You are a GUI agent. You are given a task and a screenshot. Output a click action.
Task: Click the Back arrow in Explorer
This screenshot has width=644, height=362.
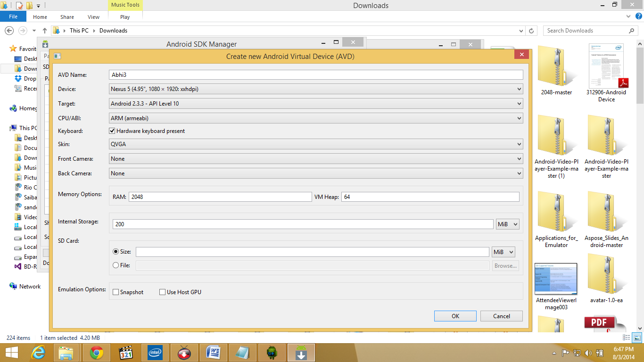click(x=8, y=30)
